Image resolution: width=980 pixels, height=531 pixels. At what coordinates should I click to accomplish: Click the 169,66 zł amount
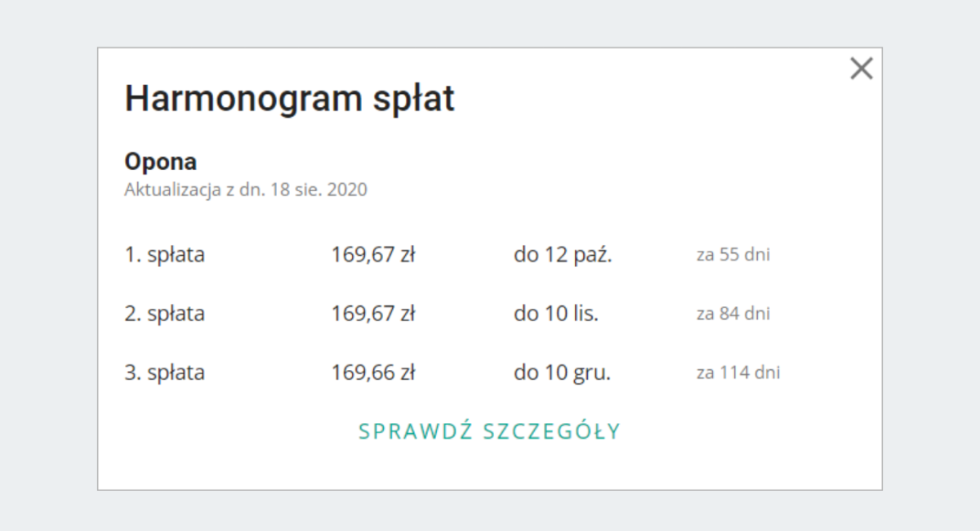(x=373, y=373)
